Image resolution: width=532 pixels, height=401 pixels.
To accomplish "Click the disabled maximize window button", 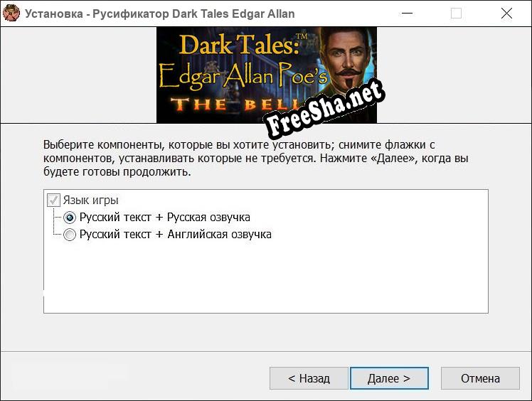I will [x=456, y=14].
